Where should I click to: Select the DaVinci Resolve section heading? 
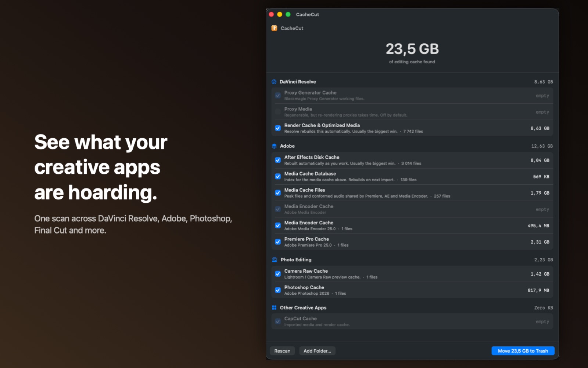click(x=298, y=82)
